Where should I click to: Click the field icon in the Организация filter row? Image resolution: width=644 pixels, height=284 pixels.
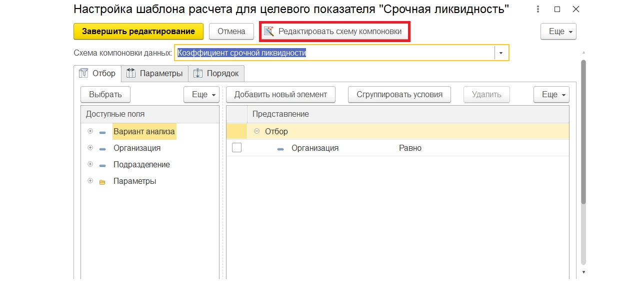pos(280,149)
